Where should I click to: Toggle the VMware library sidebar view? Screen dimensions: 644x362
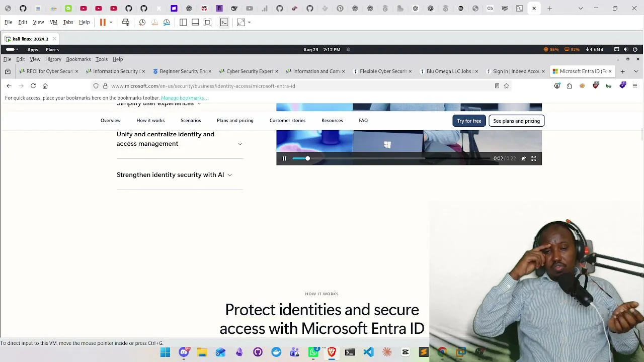click(183, 22)
